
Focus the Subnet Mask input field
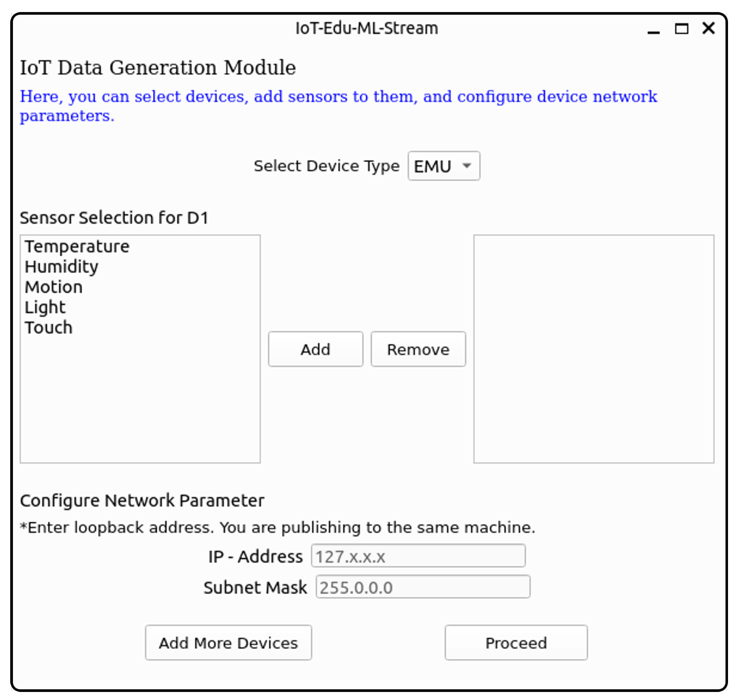pos(422,587)
